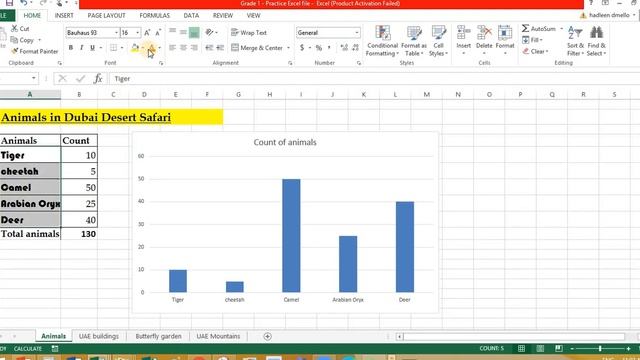This screenshot has height=360, width=640.
Task: Open the UAE buildings sheet tab
Action: (99, 336)
